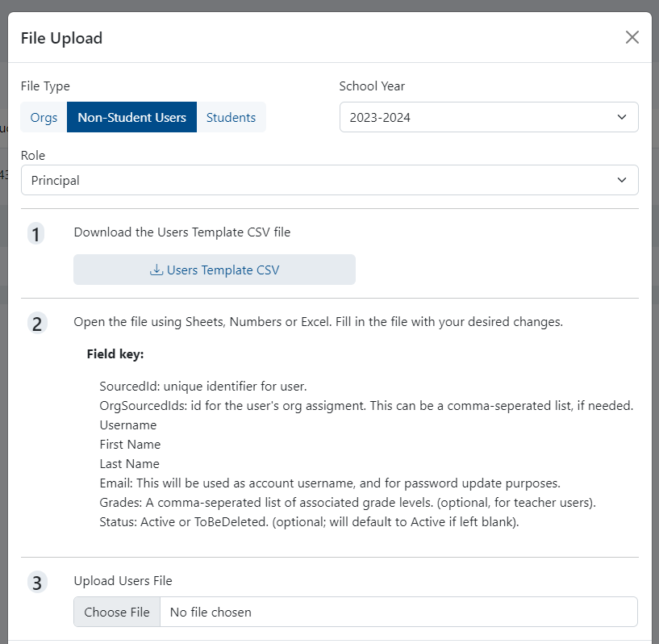Click the download icon on Users Template CSV
The width and height of the screenshot is (659, 644).
156,270
